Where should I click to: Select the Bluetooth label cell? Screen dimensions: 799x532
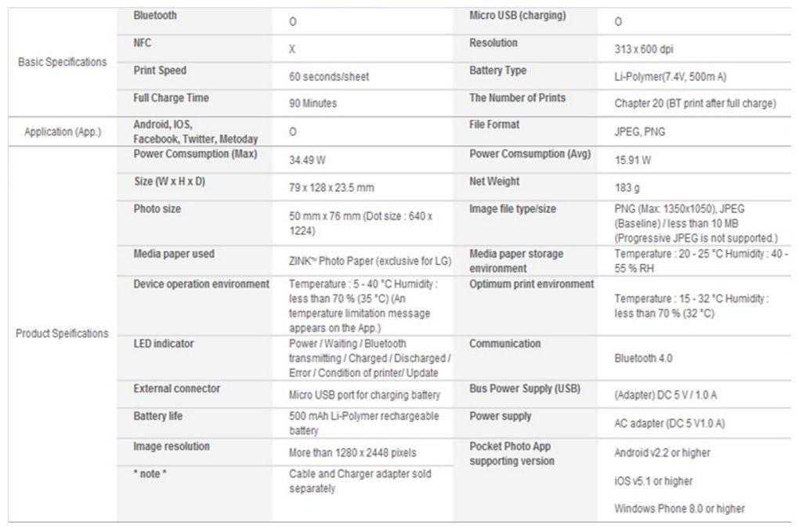155,16
